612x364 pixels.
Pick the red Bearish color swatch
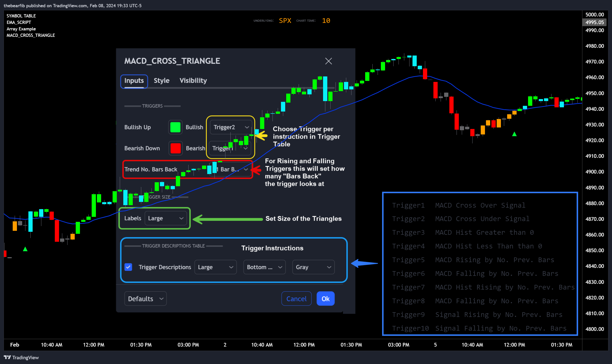pos(175,148)
